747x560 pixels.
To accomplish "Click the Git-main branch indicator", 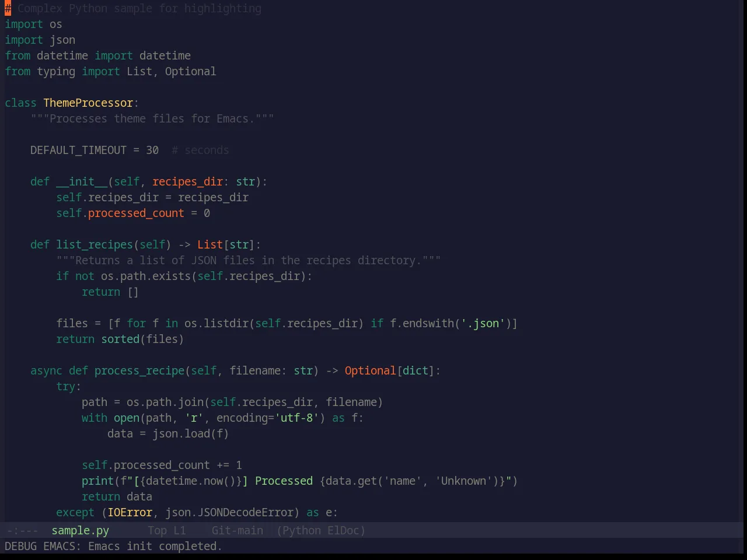I will 238,530.
